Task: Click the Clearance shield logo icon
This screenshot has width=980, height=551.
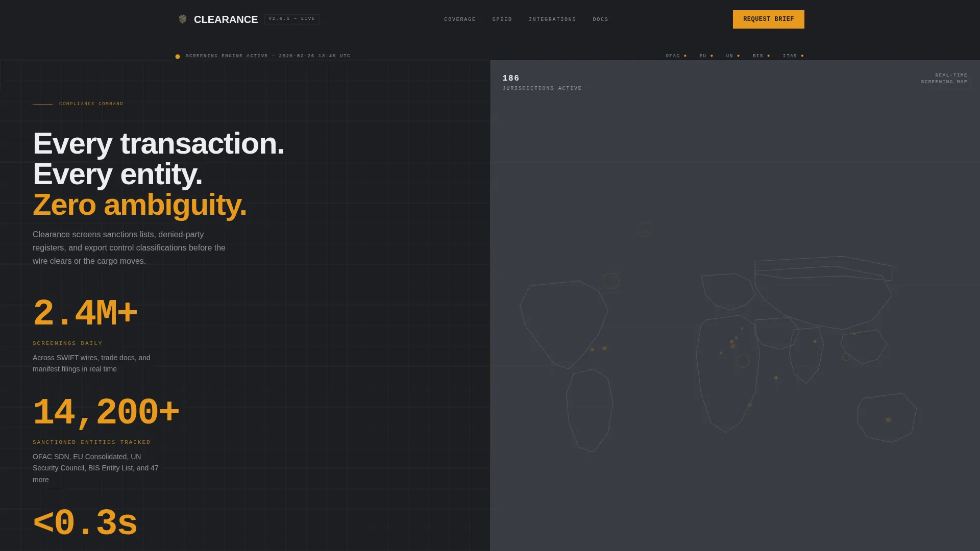Action: tap(183, 19)
